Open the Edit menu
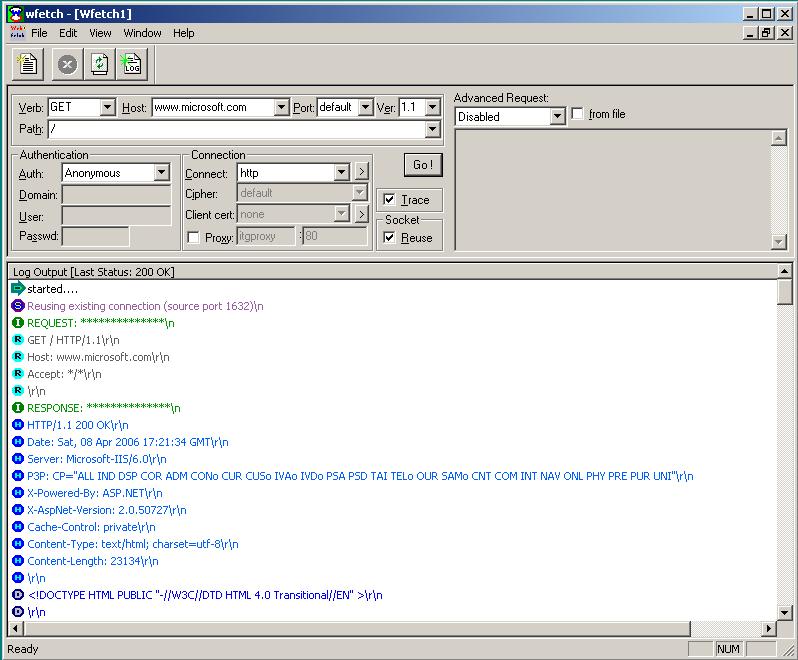The width and height of the screenshot is (798, 660). tap(68, 33)
